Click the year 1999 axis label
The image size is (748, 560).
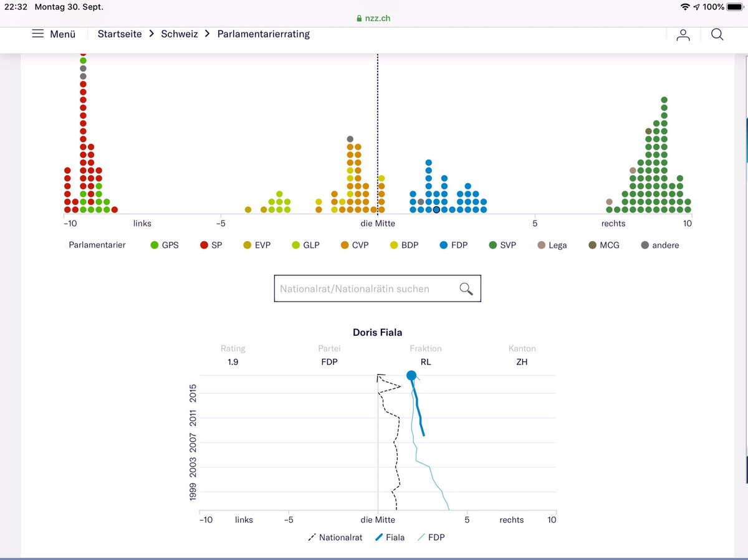[x=193, y=492]
